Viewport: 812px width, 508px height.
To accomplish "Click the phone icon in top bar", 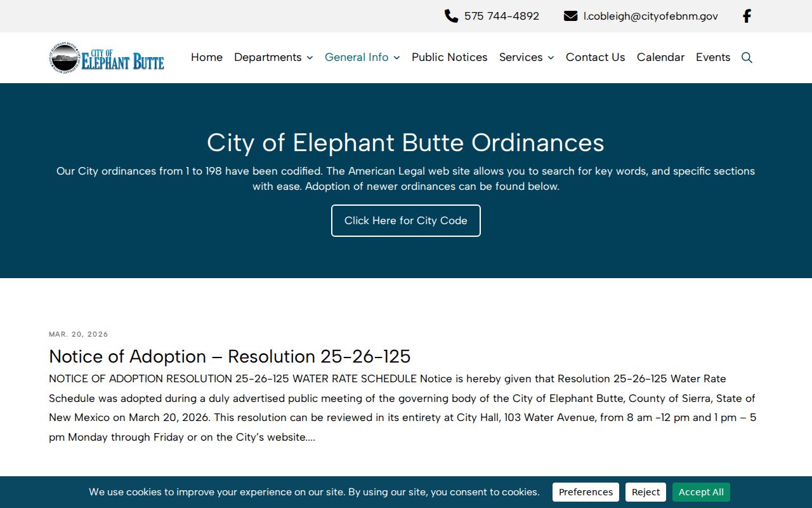I will 451,16.
